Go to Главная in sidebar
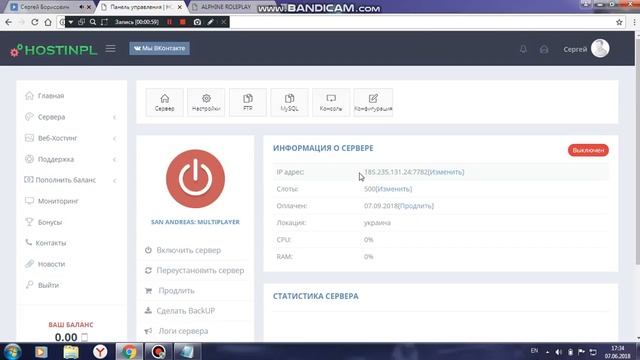This screenshot has width=640, height=360. pyautogui.click(x=51, y=96)
